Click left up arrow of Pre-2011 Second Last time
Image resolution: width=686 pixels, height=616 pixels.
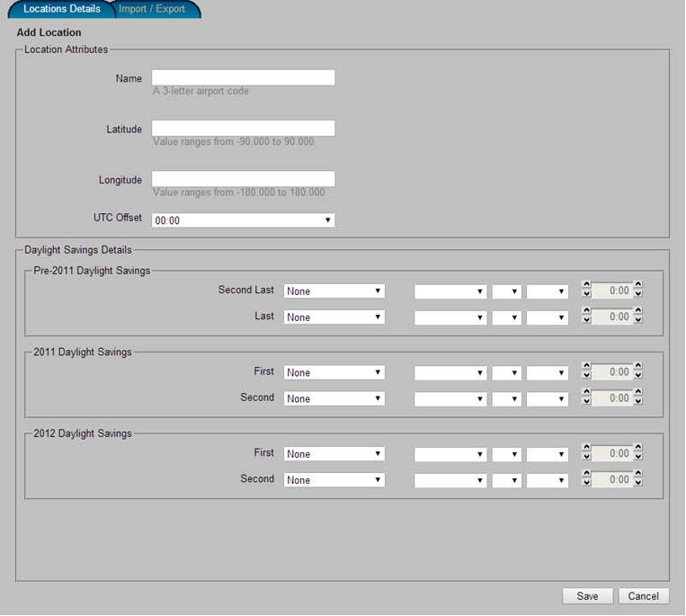pyautogui.click(x=587, y=284)
